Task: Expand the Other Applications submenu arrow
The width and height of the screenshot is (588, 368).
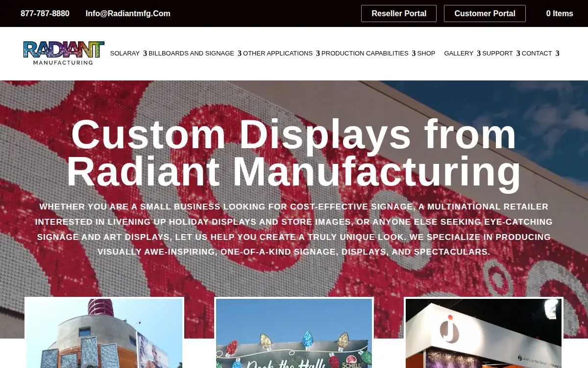Action: click(x=318, y=53)
